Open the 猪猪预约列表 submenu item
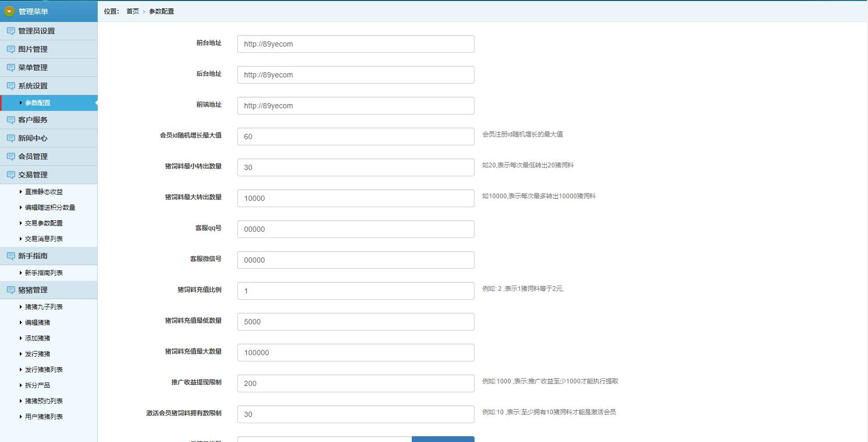Viewport: 868px width, 442px height. [44, 401]
